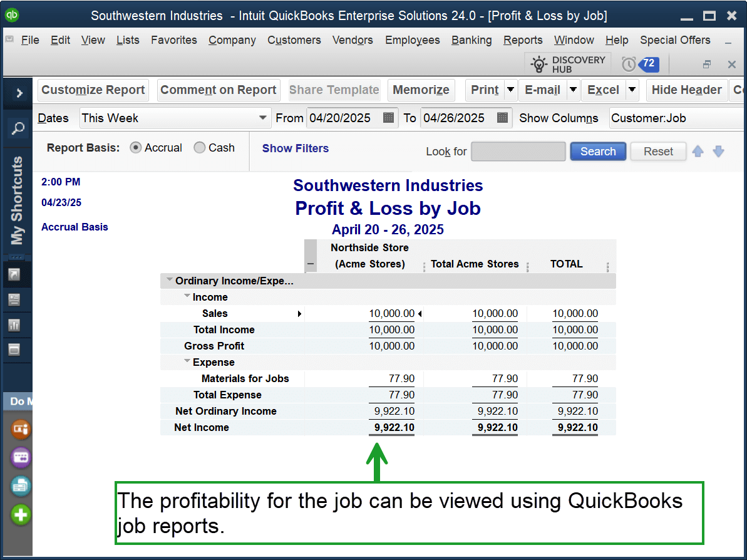Open the Reports menu

tap(523, 40)
